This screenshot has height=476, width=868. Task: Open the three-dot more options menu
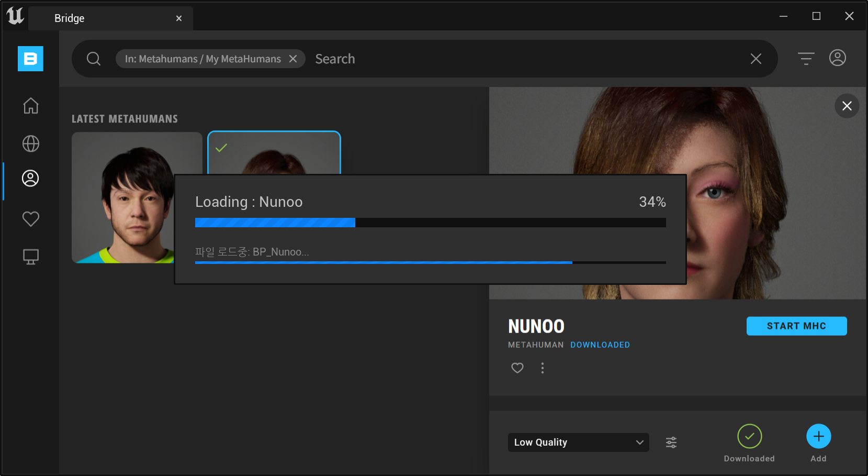543,368
